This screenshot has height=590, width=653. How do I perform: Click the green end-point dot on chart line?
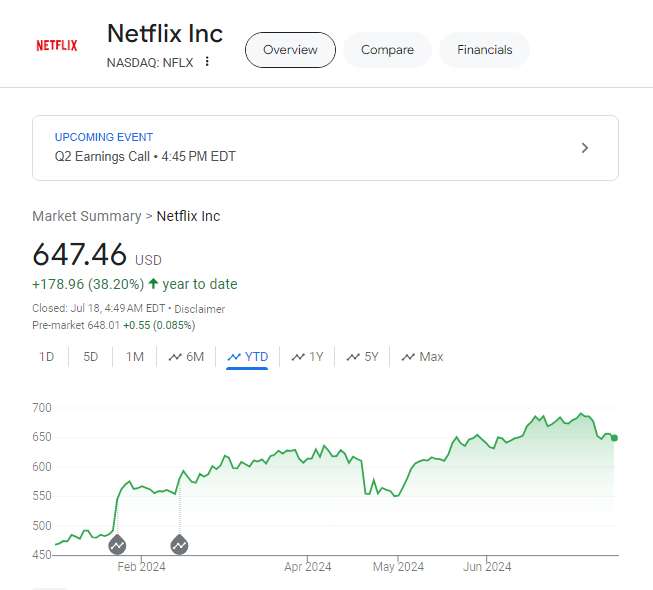614,438
